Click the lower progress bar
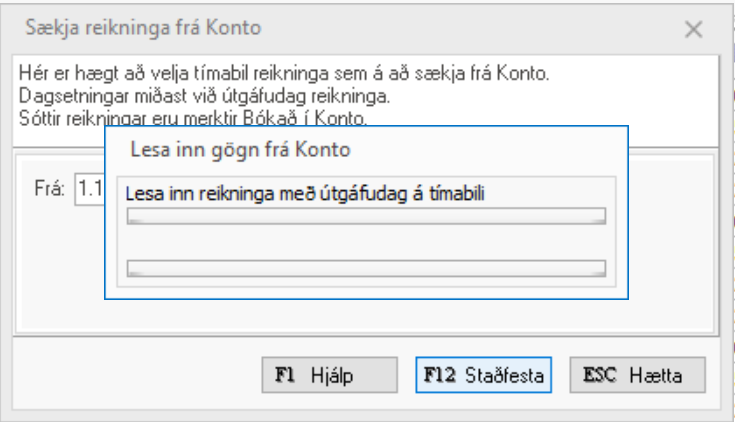 coord(367,268)
